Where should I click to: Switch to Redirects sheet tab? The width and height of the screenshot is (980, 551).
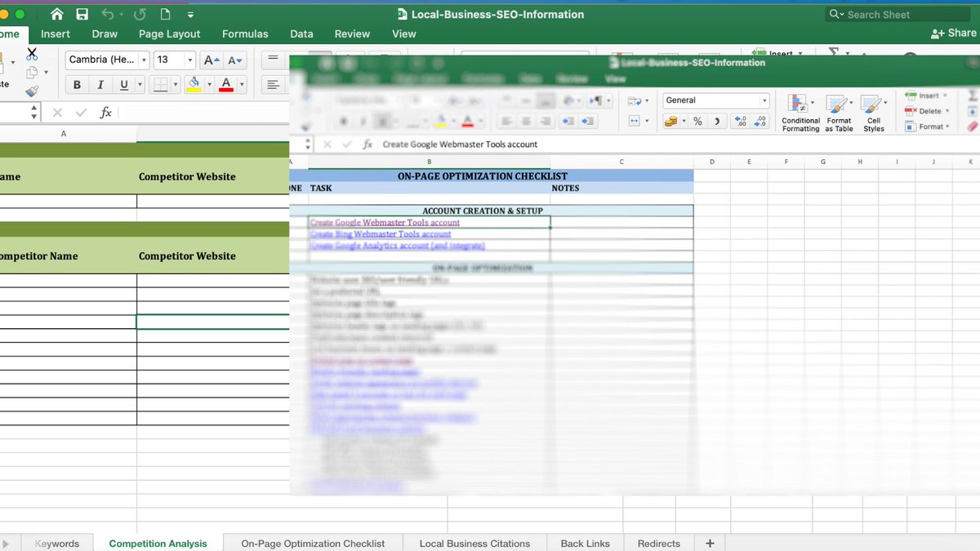658,543
